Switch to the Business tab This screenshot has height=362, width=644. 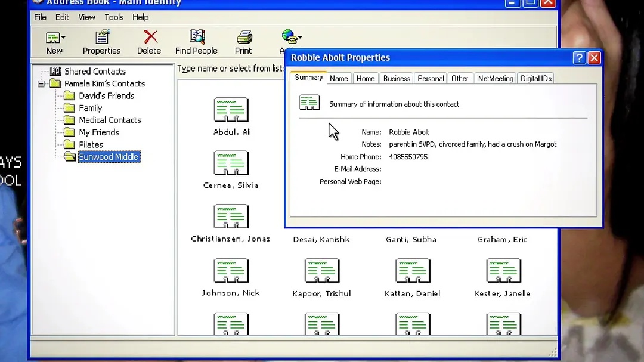[396, 78]
